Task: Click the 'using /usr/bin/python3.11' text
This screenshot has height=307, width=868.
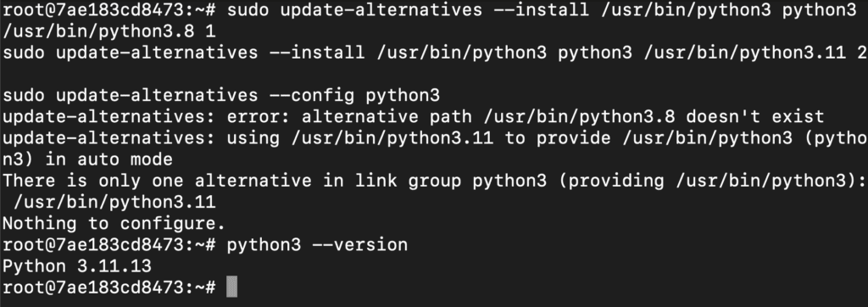Action: (359, 138)
